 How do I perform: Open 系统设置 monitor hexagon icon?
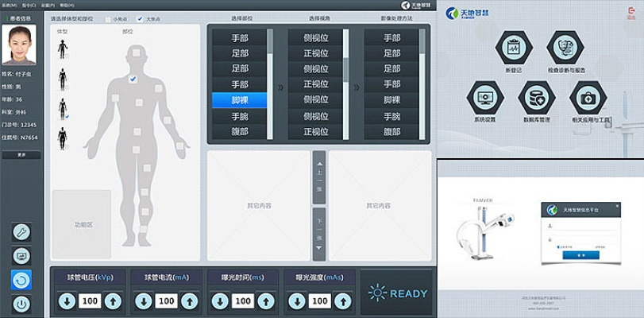[x=484, y=99]
